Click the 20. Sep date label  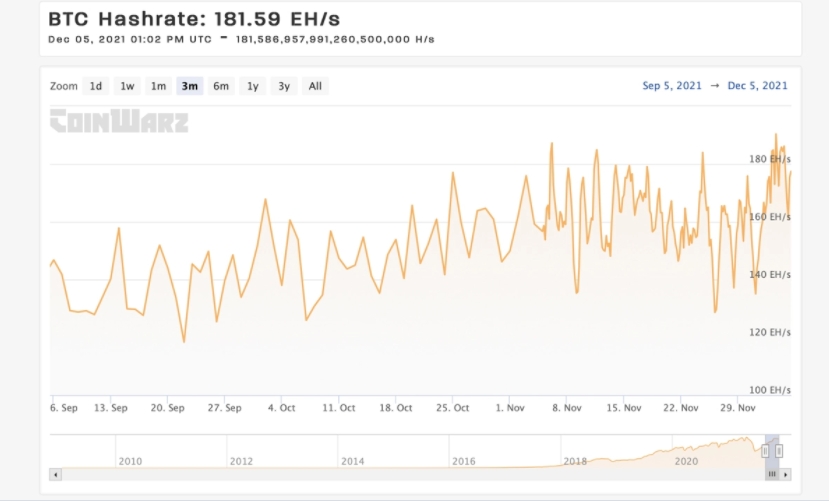coord(168,408)
